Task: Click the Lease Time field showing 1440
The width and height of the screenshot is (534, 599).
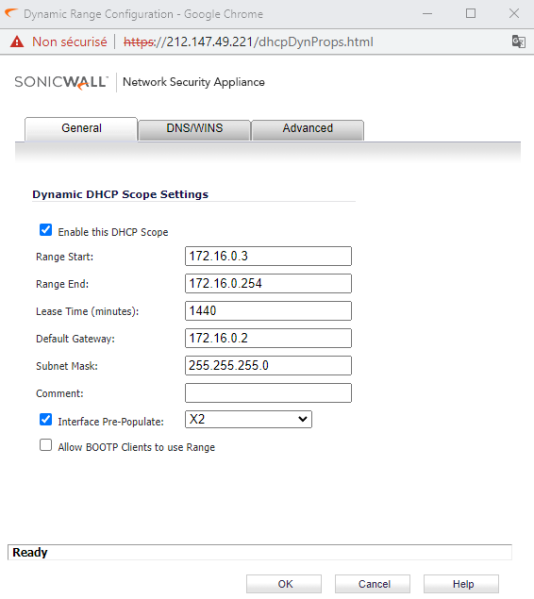Action: click(x=268, y=311)
